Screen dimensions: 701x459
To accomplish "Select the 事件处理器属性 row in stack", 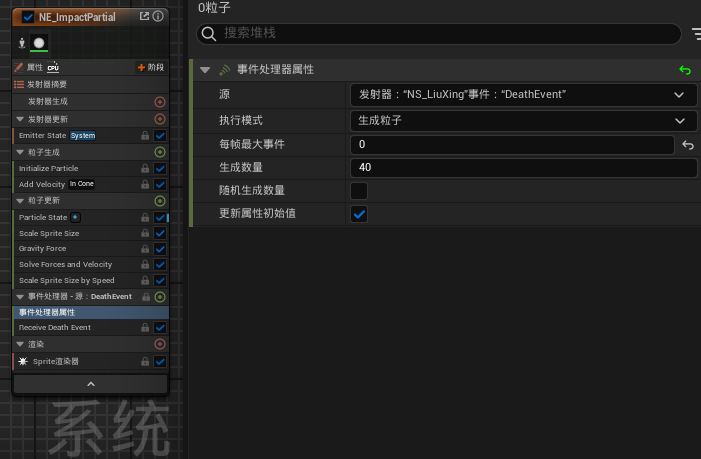I will click(91, 312).
